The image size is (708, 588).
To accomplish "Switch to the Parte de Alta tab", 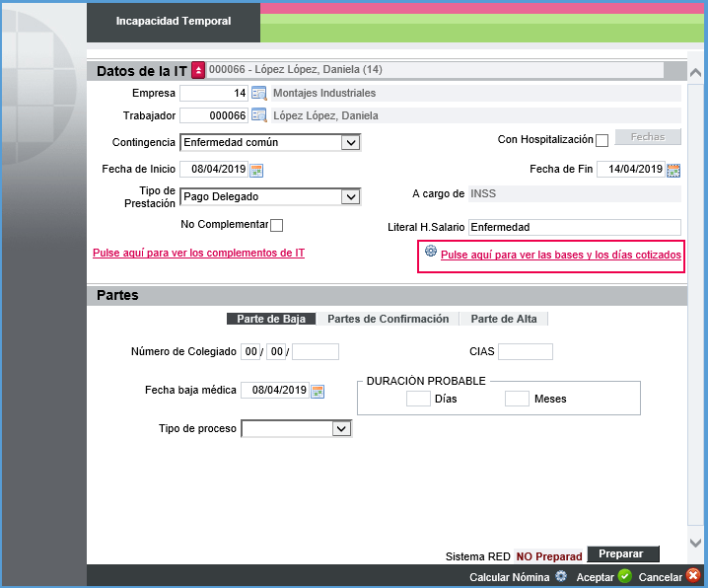I will [x=504, y=319].
